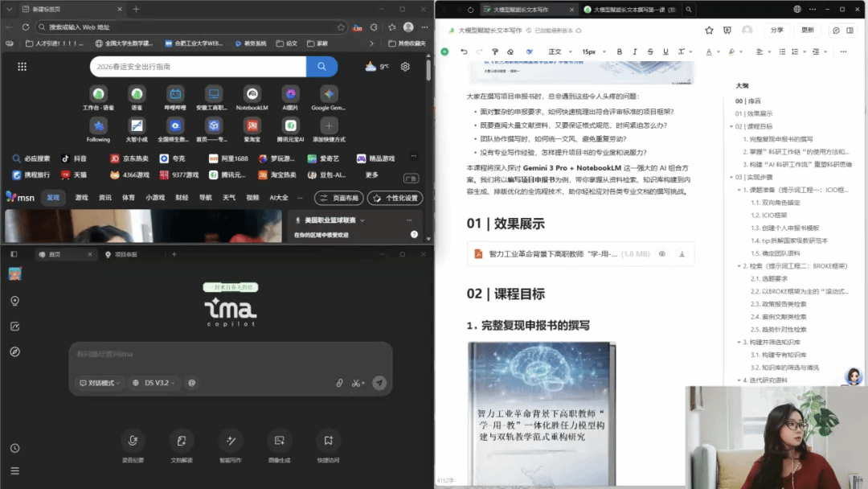Click the format painter in document toolbar
The height and width of the screenshot is (489, 868).
pyautogui.click(x=493, y=51)
